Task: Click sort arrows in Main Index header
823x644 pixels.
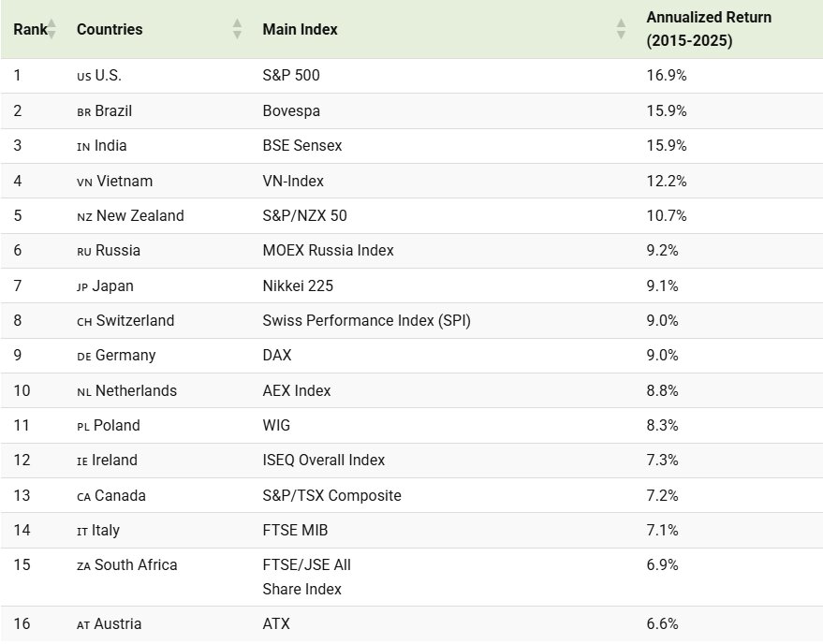Action: coord(621,29)
